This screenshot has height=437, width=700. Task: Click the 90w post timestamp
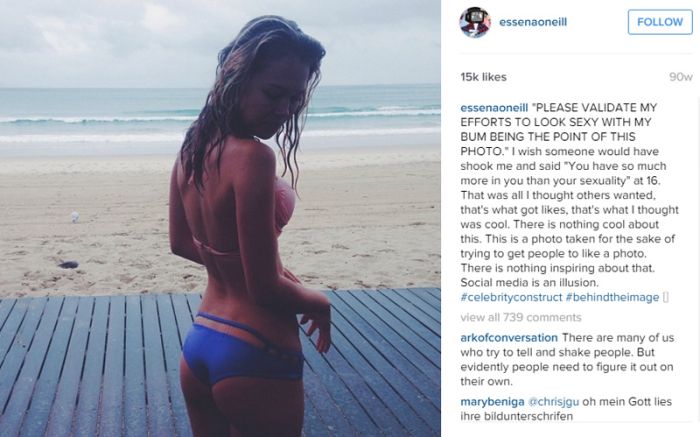point(680,77)
